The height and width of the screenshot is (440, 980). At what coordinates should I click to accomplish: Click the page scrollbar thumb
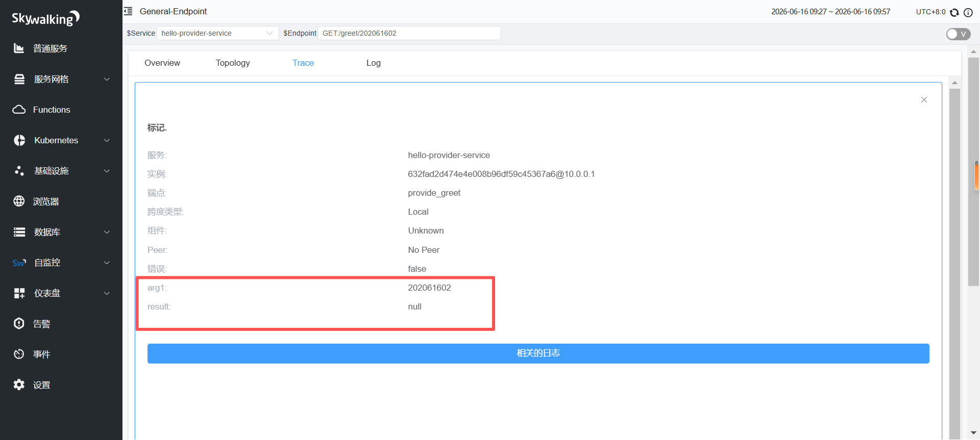[x=973, y=172]
